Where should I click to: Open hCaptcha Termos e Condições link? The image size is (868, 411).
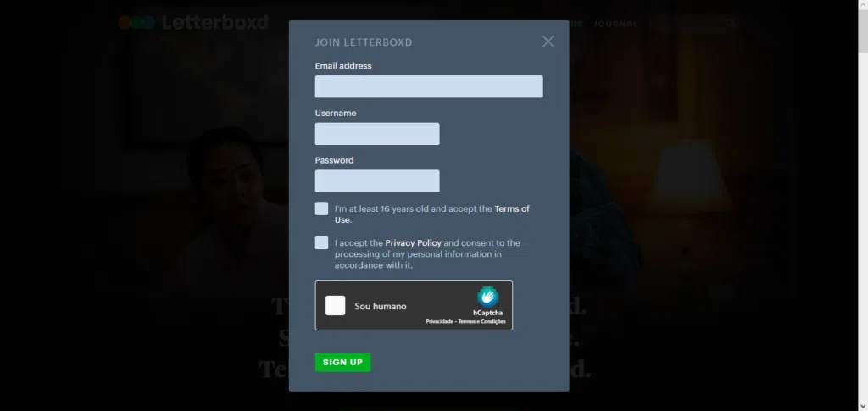(x=481, y=321)
